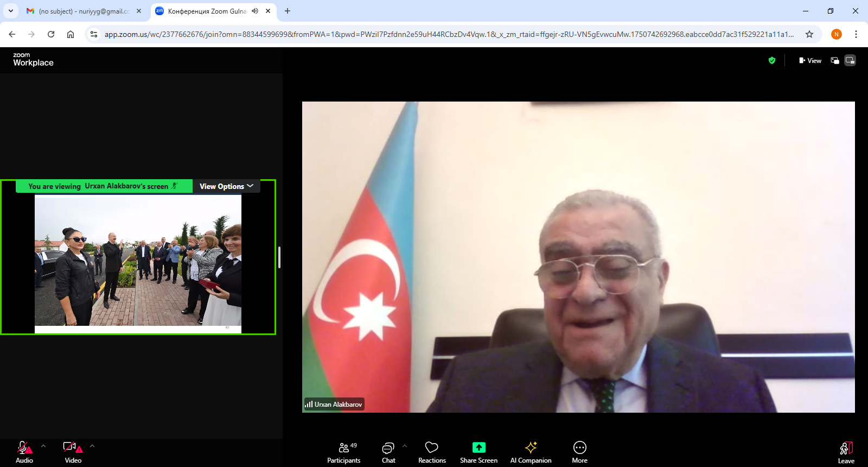Open the More options menu
The width and height of the screenshot is (868, 467).
[x=579, y=452]
